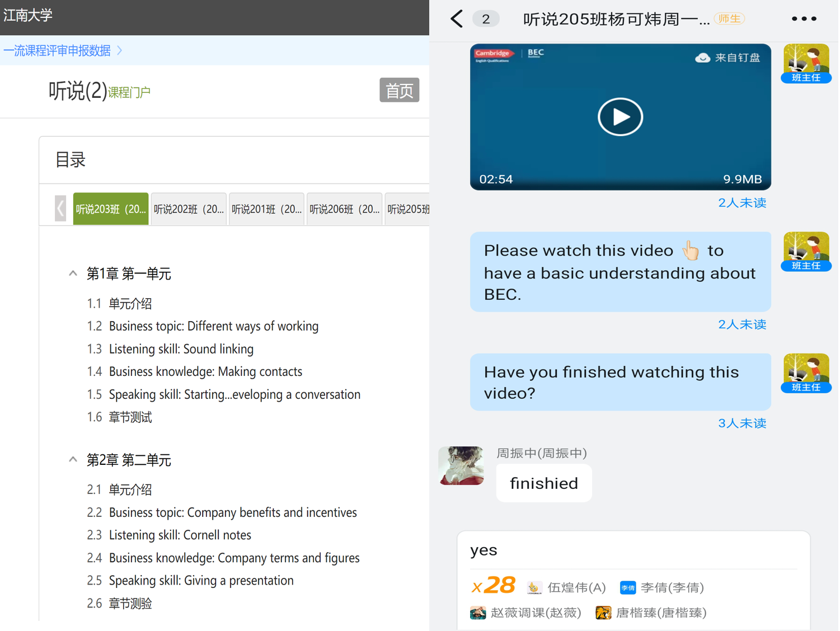Collapse the 第2章 第二单元 chapter
Screen dimensions: 840x631
tap(73, 460)
